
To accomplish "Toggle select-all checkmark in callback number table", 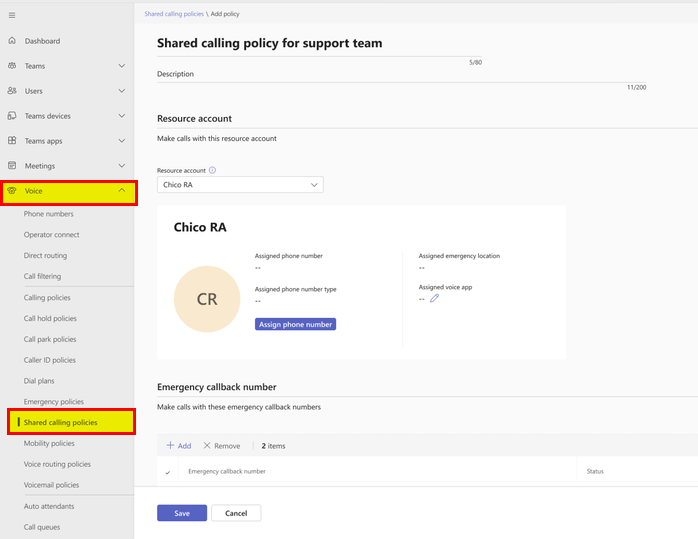I will (167, 471).
